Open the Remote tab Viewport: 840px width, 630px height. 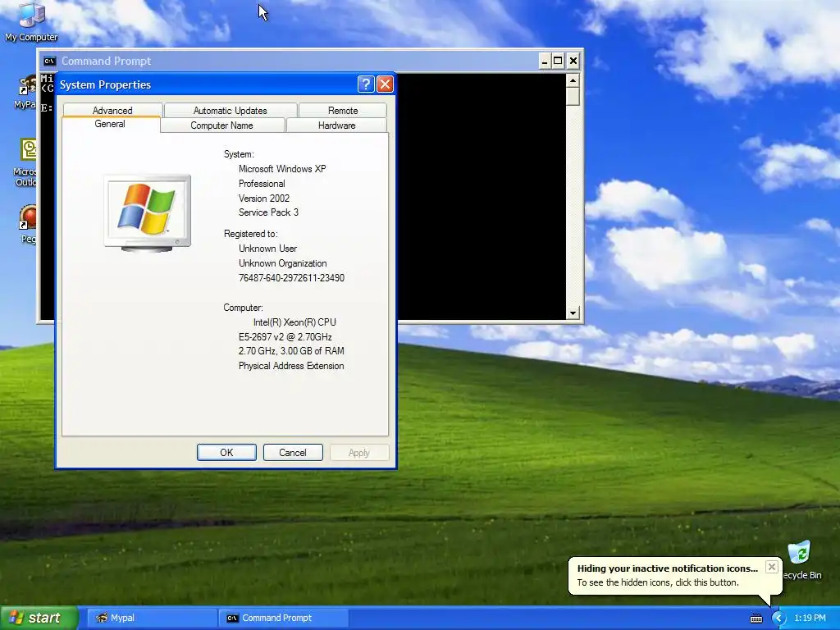343,111
